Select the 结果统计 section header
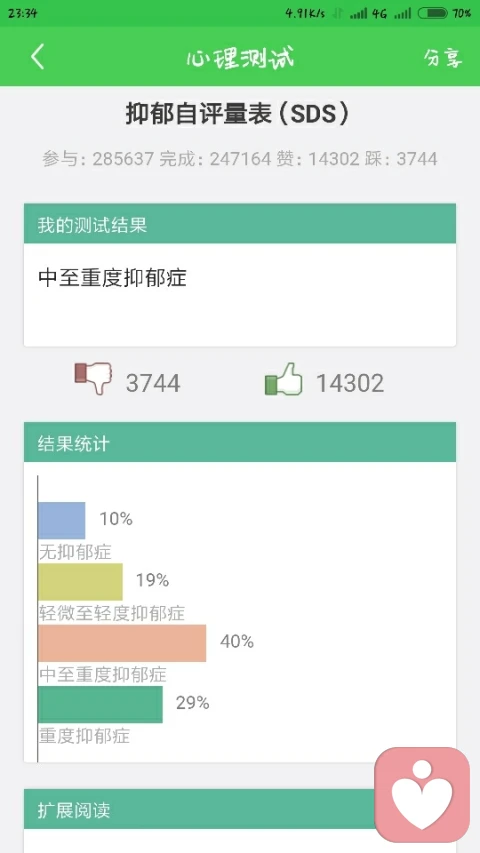 click(x=239, y=442)
